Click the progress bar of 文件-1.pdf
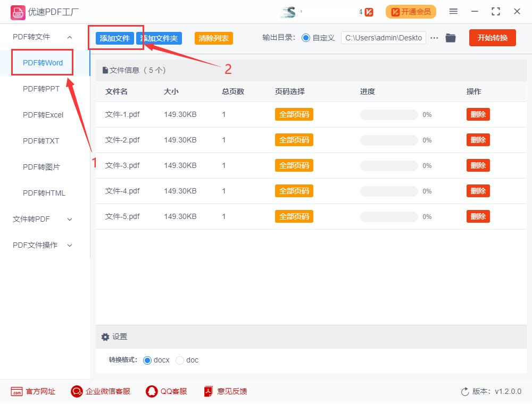 click(388, 114)
